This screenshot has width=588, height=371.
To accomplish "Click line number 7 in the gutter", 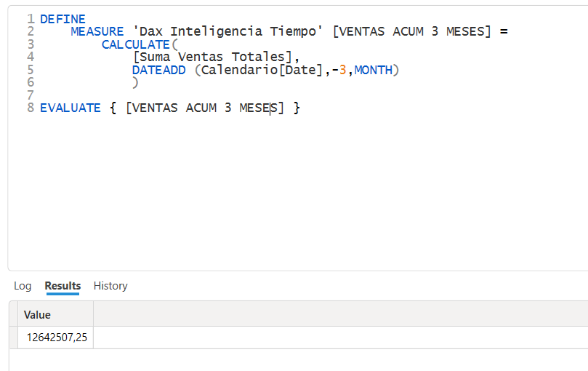I will [x=31, y=95].
